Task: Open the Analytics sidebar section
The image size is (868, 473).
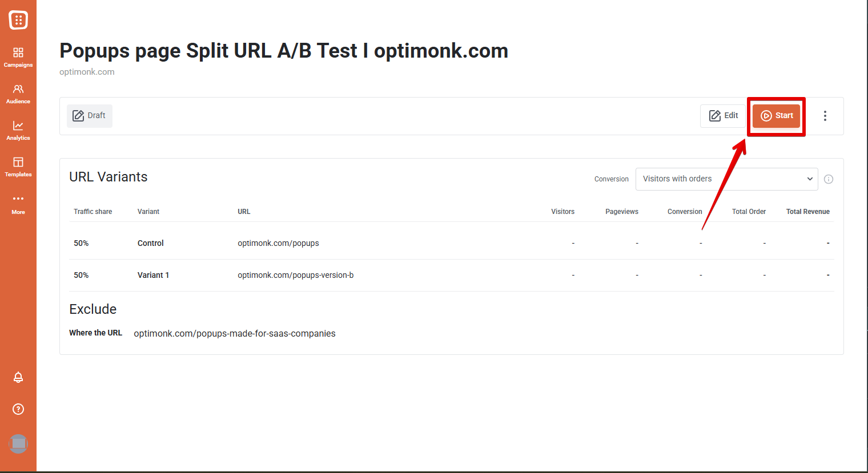Action: [18, 131]
